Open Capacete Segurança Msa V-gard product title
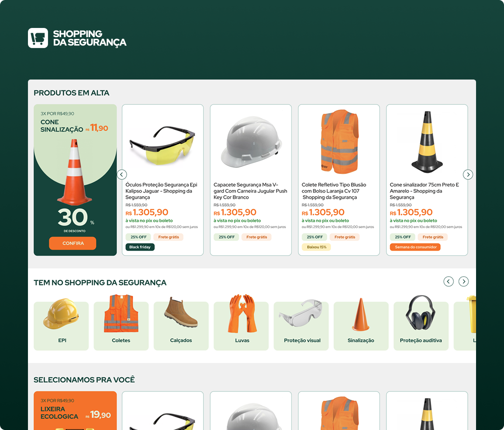The width and height of the screenshot is (504, 430). coord(250,191)
